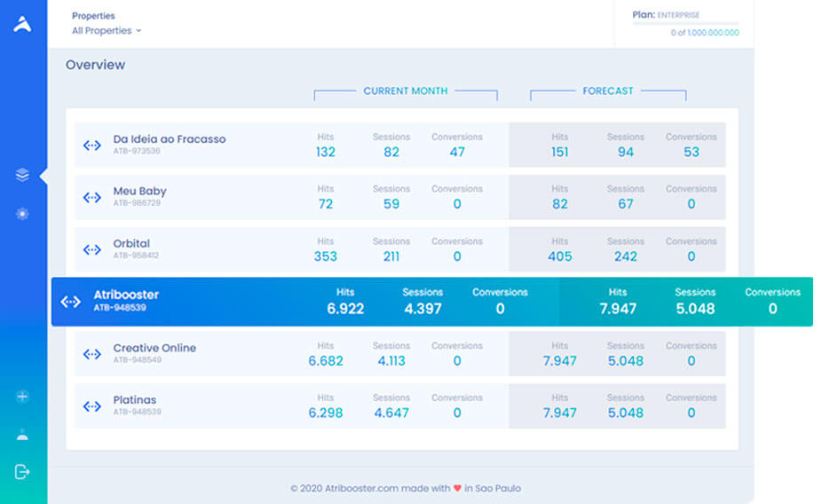This screenshot has height=504, width=822.
Task: Open the layers icon in sidebar
Action: click(22, 175)
